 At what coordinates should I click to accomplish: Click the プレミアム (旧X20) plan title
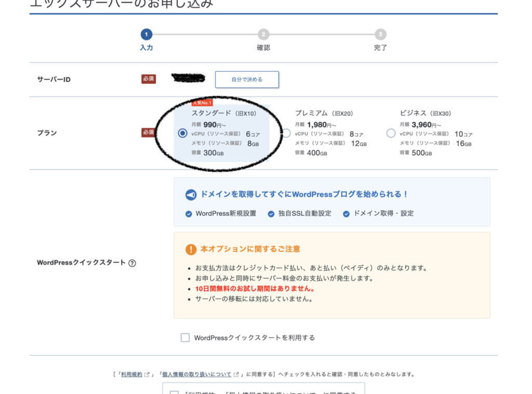pos(324,113)
